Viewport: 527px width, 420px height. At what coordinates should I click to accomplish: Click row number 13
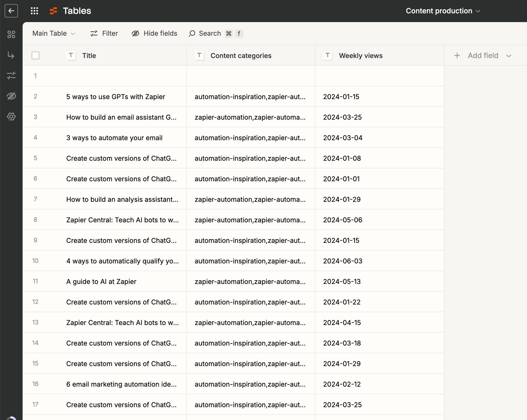tap(35, 322)
